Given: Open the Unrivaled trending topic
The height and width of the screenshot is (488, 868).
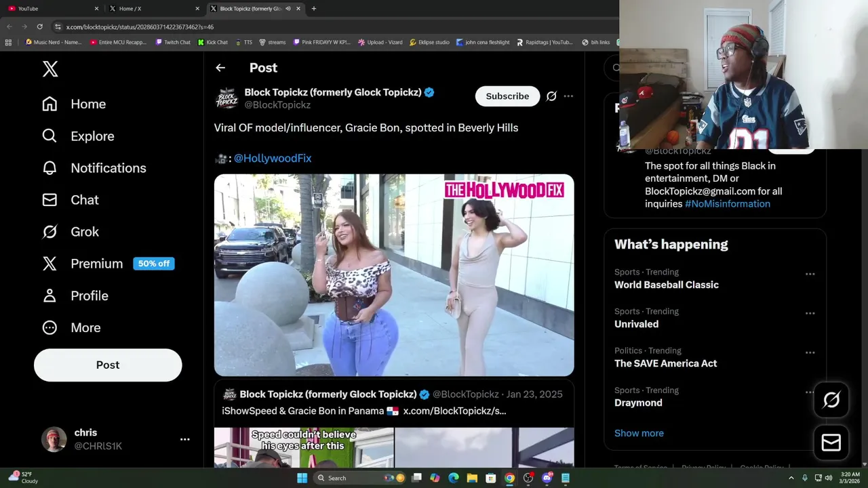Looking at the screenshot, I should 636,324.
